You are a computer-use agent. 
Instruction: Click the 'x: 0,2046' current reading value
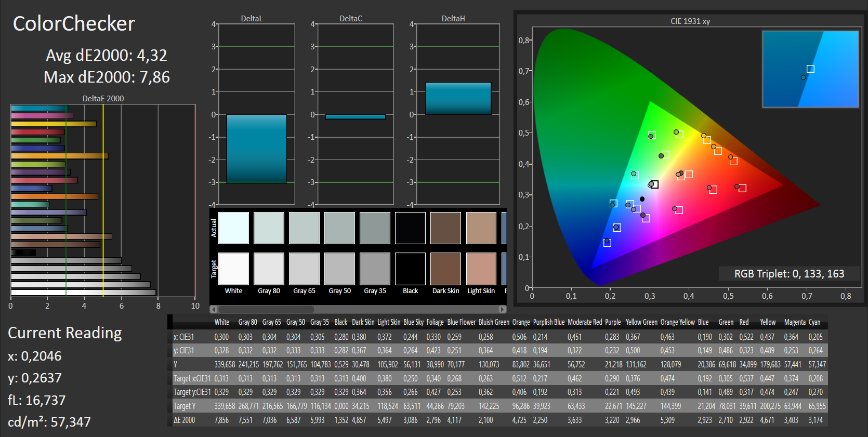(34, 356)
